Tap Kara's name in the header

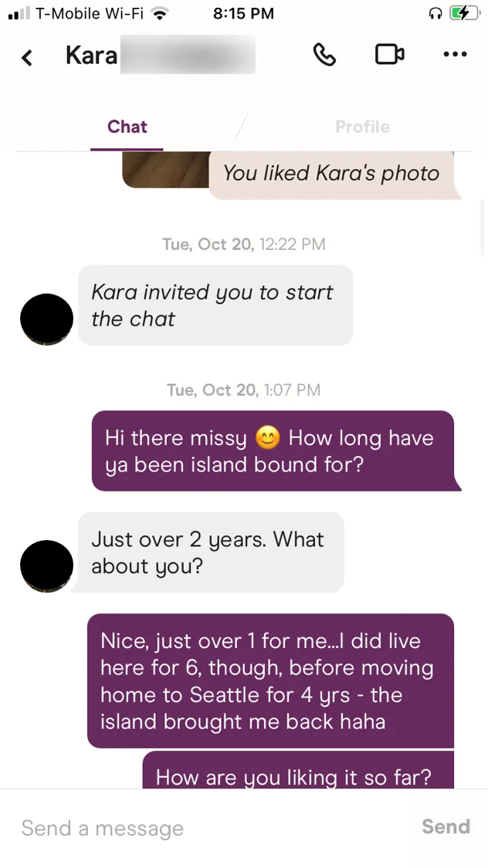tap(92, 56)
